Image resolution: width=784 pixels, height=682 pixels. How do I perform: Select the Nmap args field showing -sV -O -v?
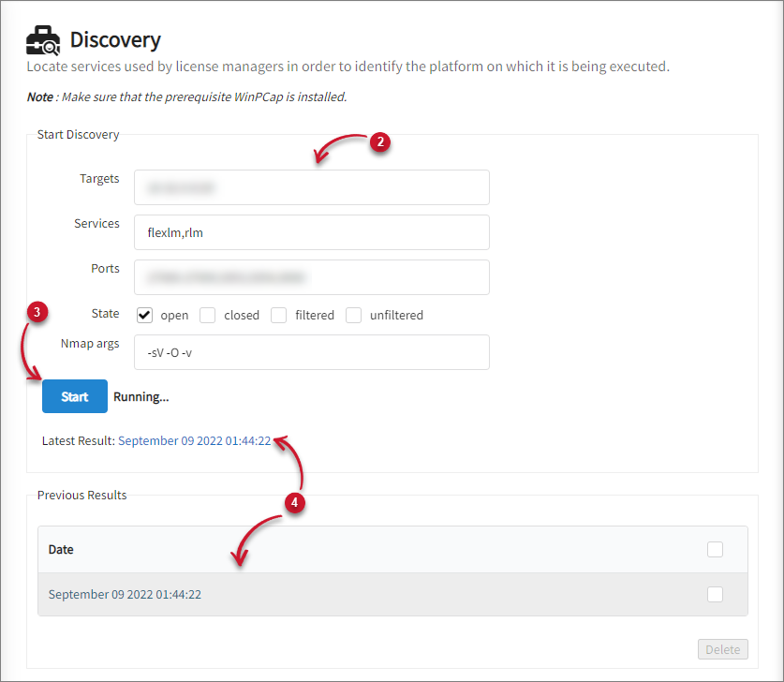[314, 352]
